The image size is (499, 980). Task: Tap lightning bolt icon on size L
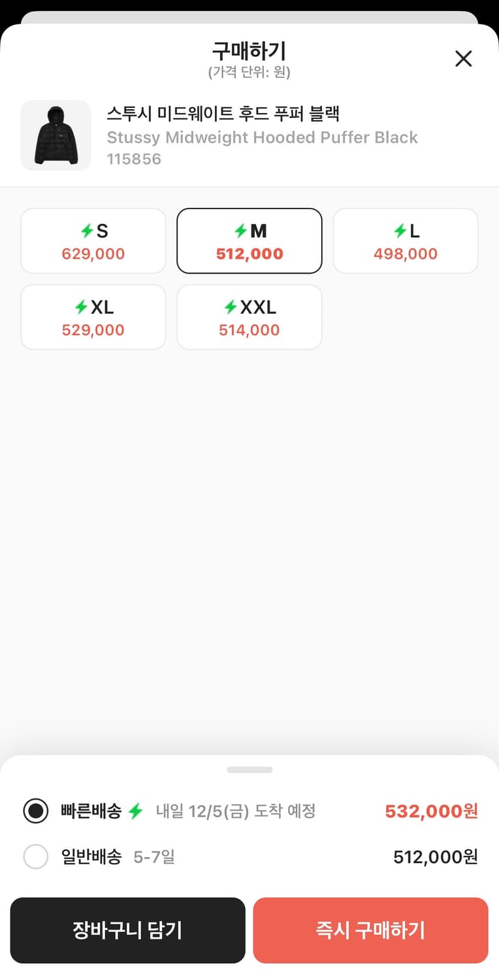[x=400, y=231]
